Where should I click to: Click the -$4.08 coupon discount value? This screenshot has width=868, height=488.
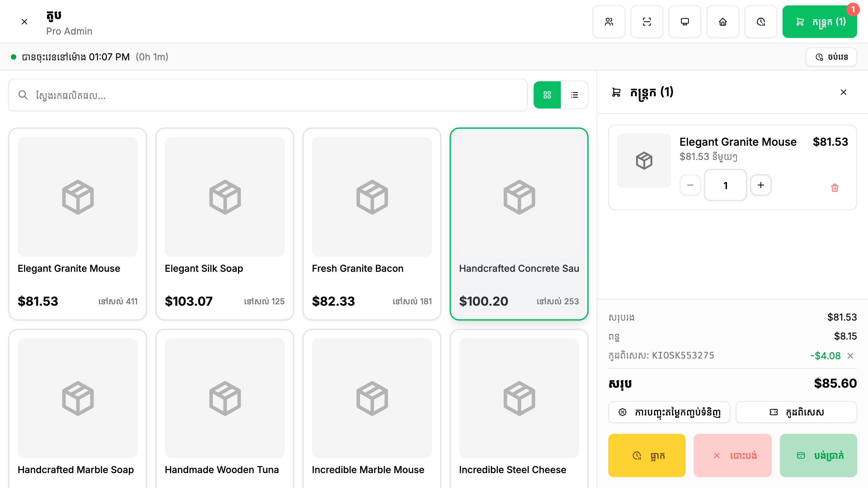click(826, 356)
